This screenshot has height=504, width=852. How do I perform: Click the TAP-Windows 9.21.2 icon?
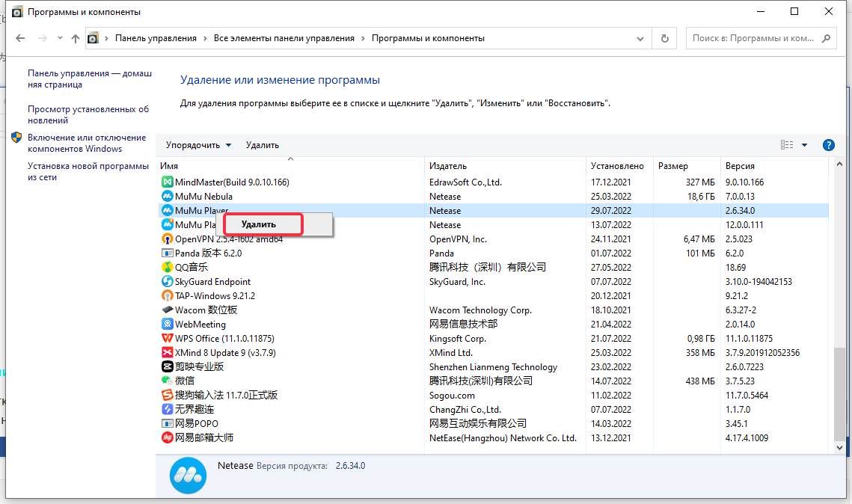click(168, 295)
